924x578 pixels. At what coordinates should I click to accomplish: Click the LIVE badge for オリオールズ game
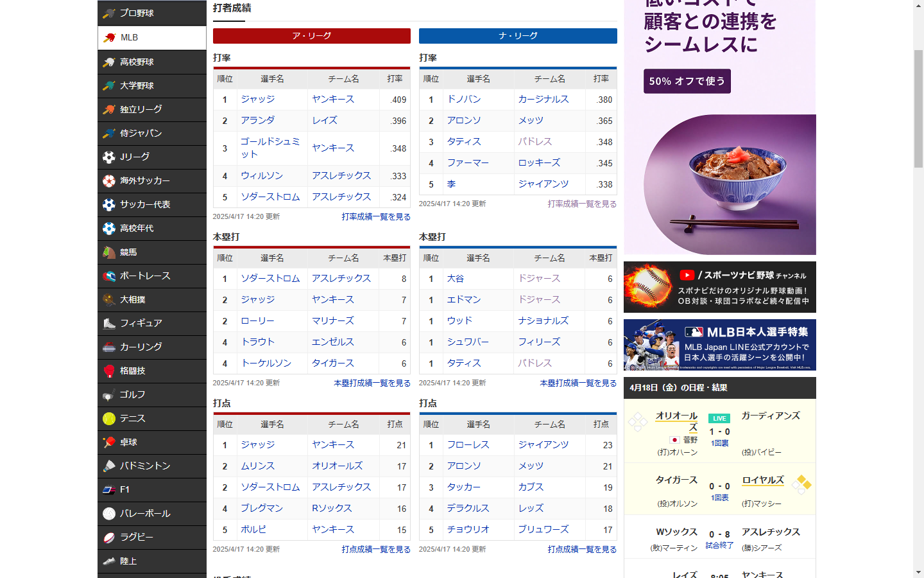[x=719, y=418]
